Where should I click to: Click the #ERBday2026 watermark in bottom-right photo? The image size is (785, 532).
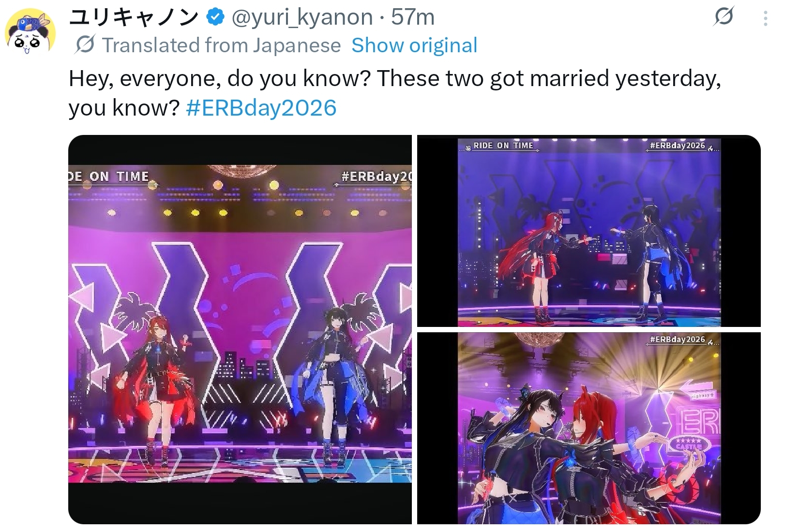point(678,340)
